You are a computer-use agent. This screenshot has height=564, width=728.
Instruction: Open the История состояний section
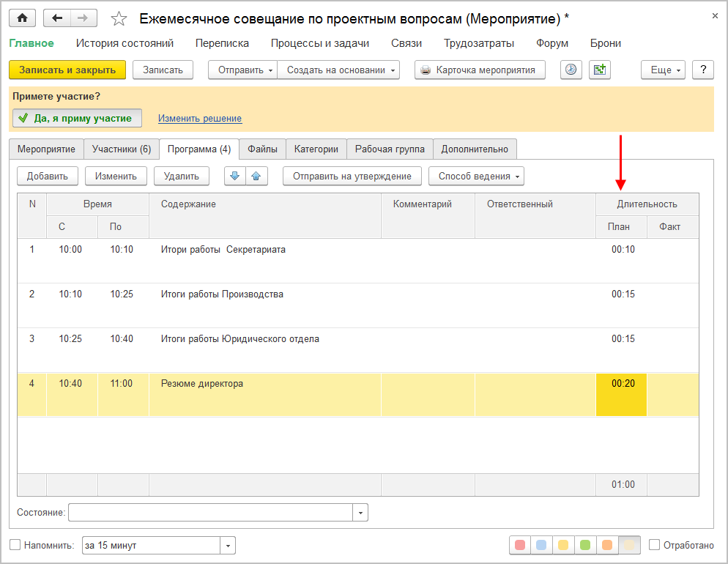(x=125, y=43)
